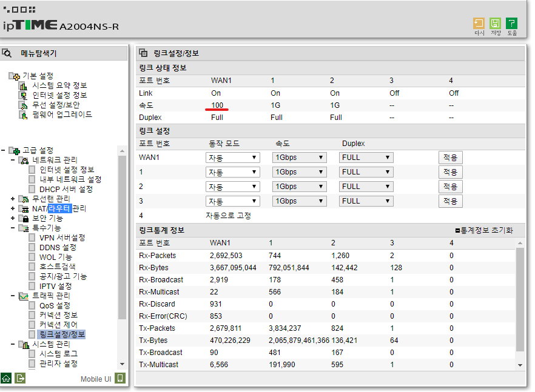The height and width of the screenshot is (392, 535).
Task: Open 커넥션 제어 menu item
Action: (58, 325)
